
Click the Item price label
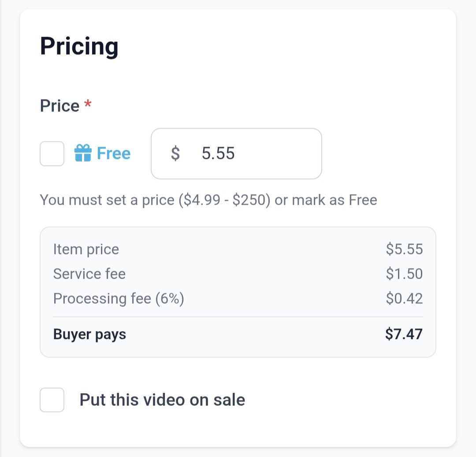pos(86,250)
